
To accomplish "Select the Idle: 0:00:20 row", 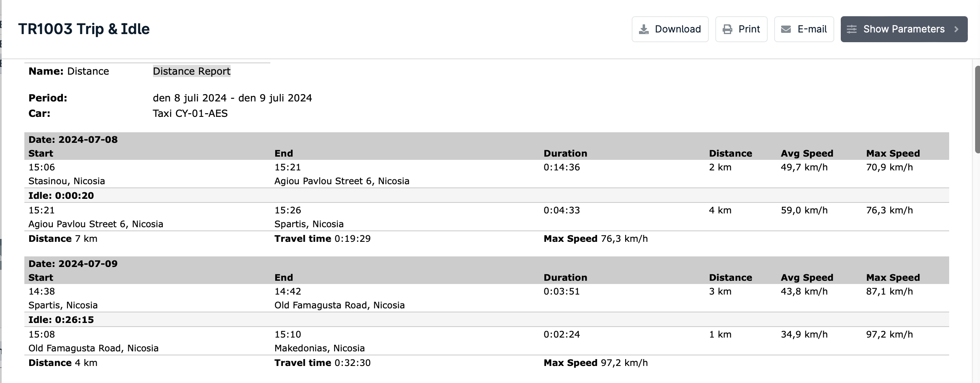I will [x=487, y=196].
